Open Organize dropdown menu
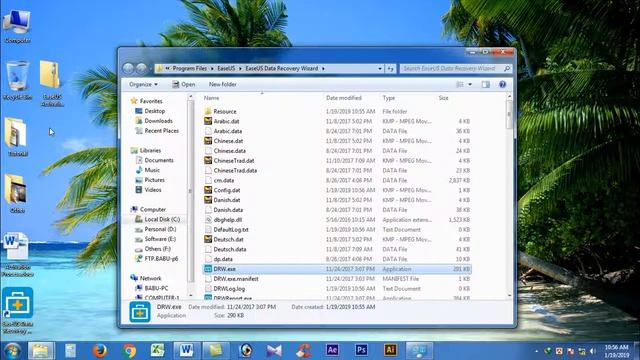Viewport: 640px width, 360px height. pyautogui.click(x=143, y=84)
